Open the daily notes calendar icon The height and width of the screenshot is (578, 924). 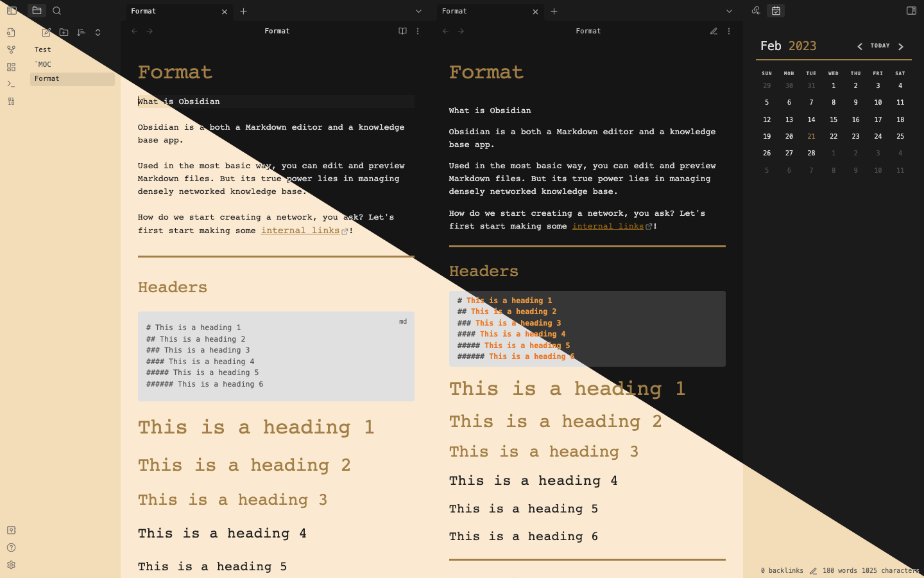click(x=776, y=10)
